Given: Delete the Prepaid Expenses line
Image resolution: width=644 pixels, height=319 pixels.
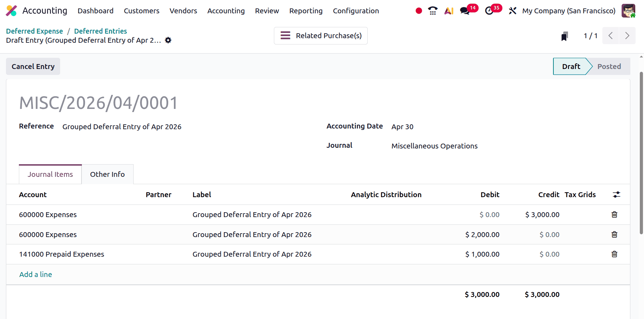Looking at the screenshot, I should (614, 254).
